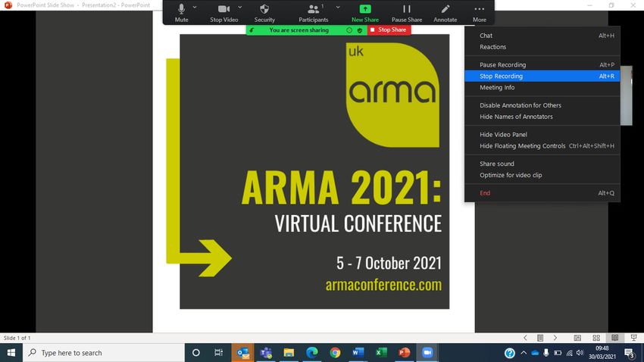This screenshot has width=644, height=362.
Task: Open volume speaker tray icon
Action: tap(580, 353)
